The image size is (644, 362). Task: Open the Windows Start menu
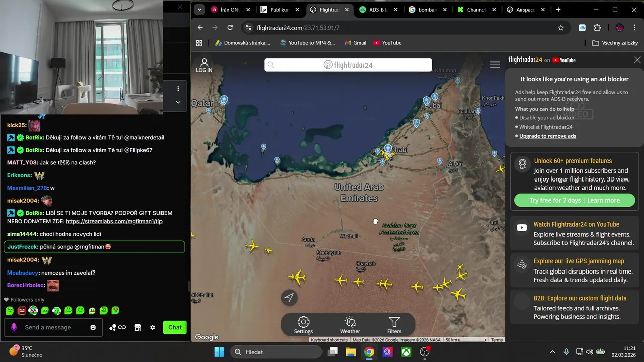(219, 352)
